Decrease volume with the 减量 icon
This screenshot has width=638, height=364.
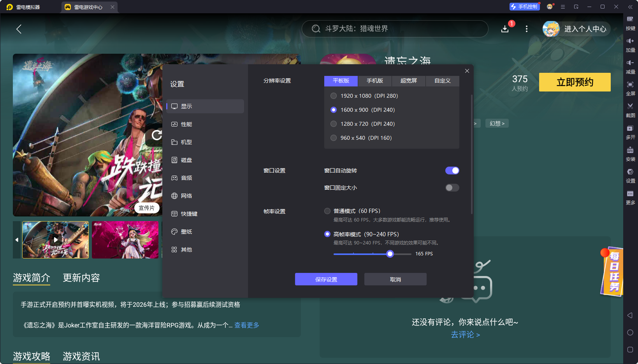pos(630,67)
